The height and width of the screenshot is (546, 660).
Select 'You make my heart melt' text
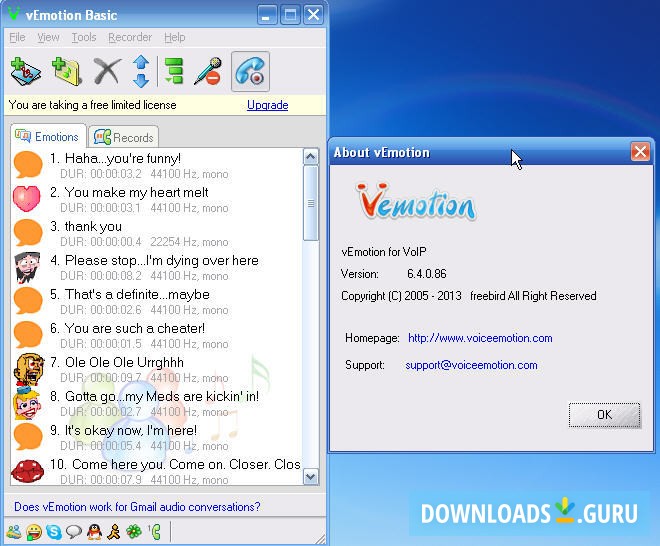point(136,192)
